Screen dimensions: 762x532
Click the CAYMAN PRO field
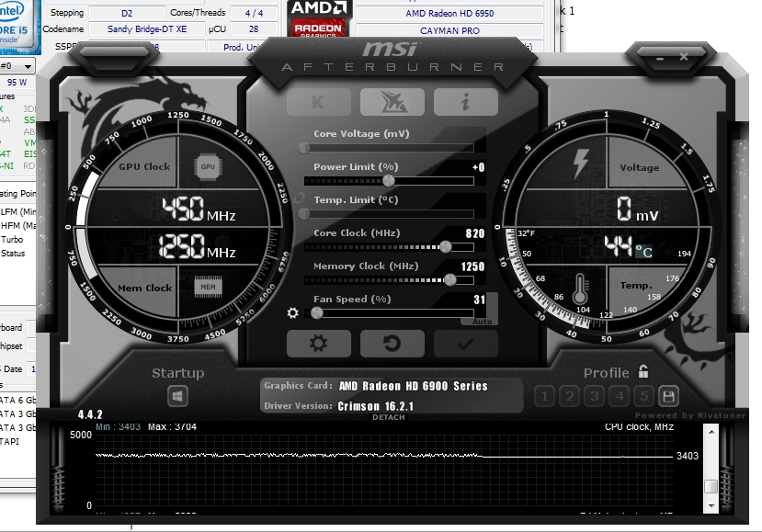coord(449,30)
